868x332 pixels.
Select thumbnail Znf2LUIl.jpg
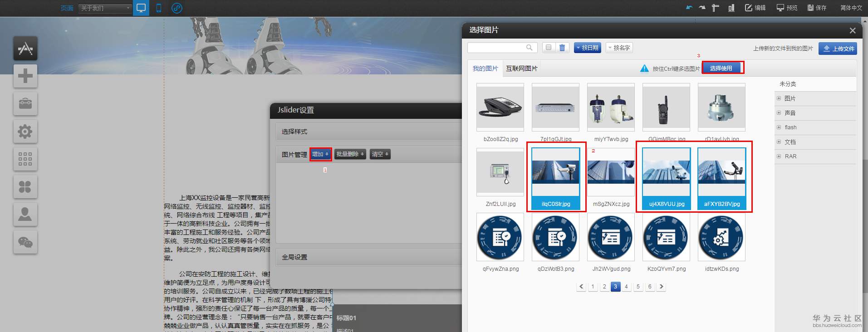[500, 172]
